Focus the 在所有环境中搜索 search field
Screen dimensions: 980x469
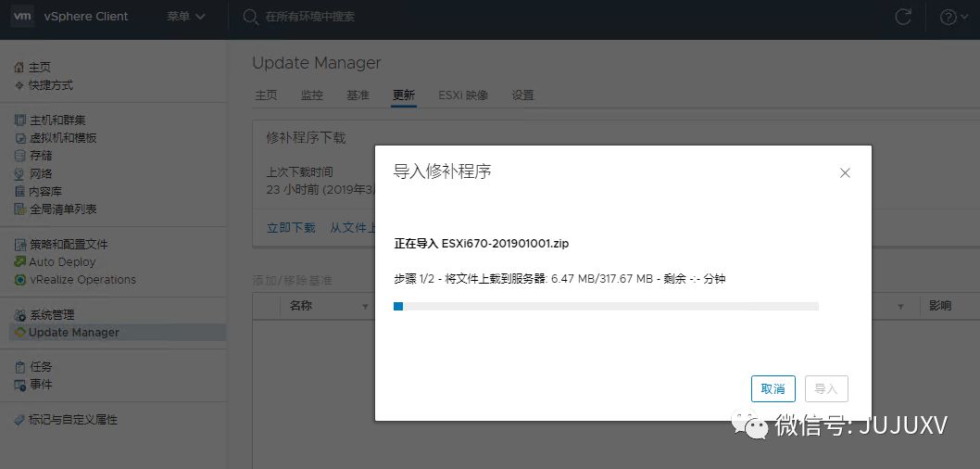(x=310, y=17)
